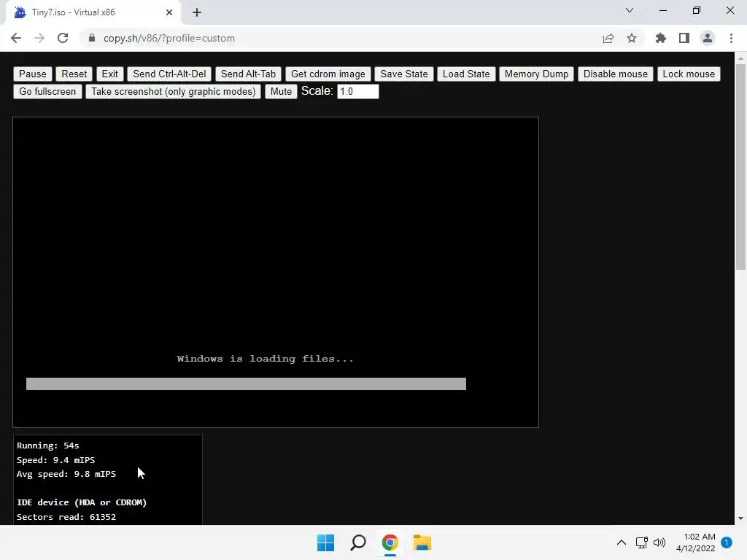Click Get cdrom image button
This screenshot has height=560, width=747.
328,74
